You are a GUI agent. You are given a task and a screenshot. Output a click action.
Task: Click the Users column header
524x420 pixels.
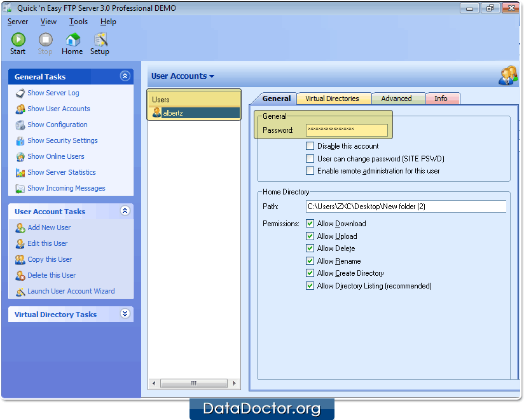point(194,100)
